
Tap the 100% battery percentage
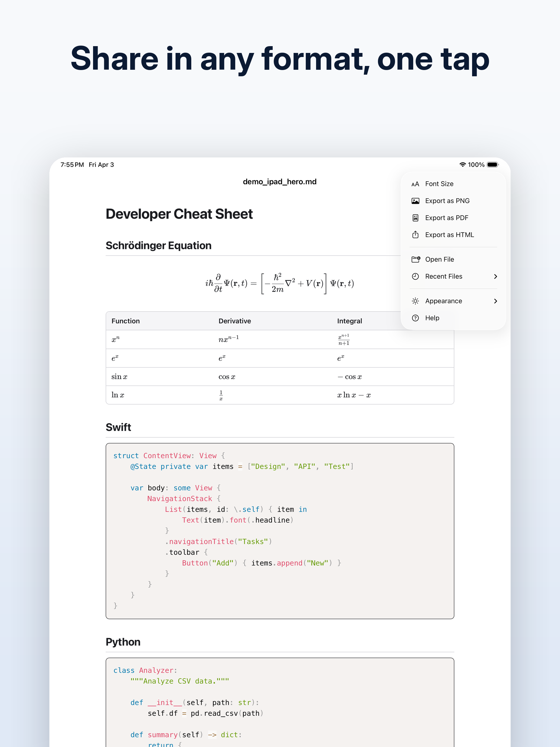pos(476,164)
